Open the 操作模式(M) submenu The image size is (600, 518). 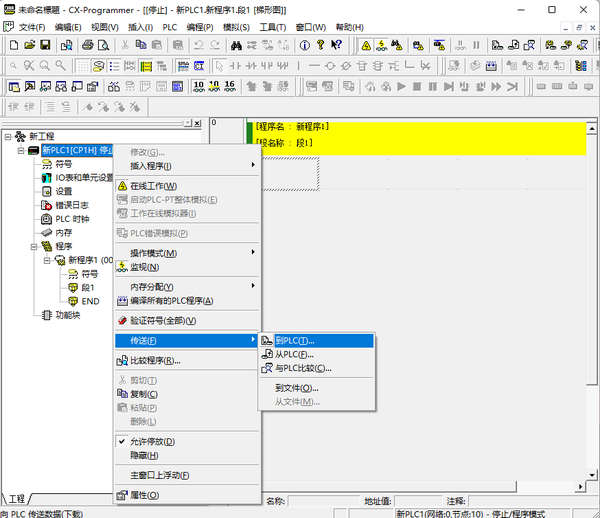point(188,253)
